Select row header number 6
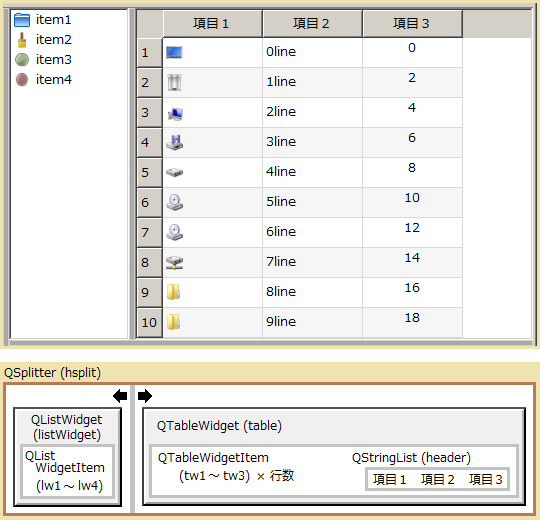 pyautogui.click(x=149, y=202)
